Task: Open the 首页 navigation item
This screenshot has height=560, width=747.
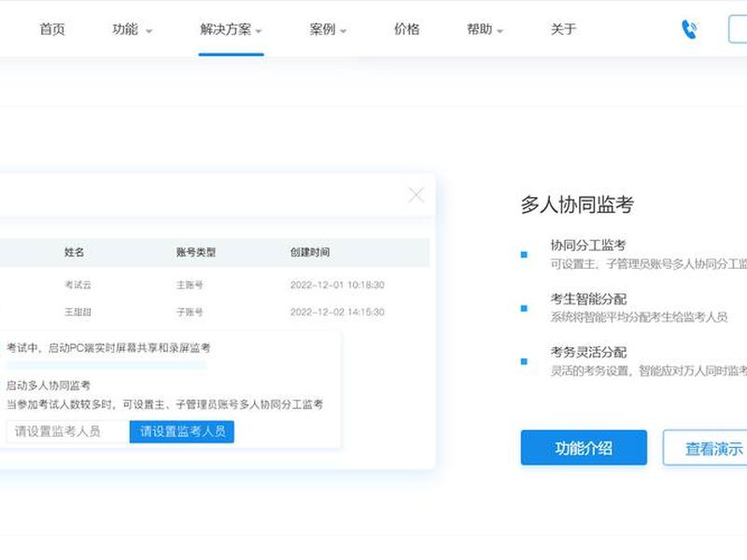Action: (52, 30)
